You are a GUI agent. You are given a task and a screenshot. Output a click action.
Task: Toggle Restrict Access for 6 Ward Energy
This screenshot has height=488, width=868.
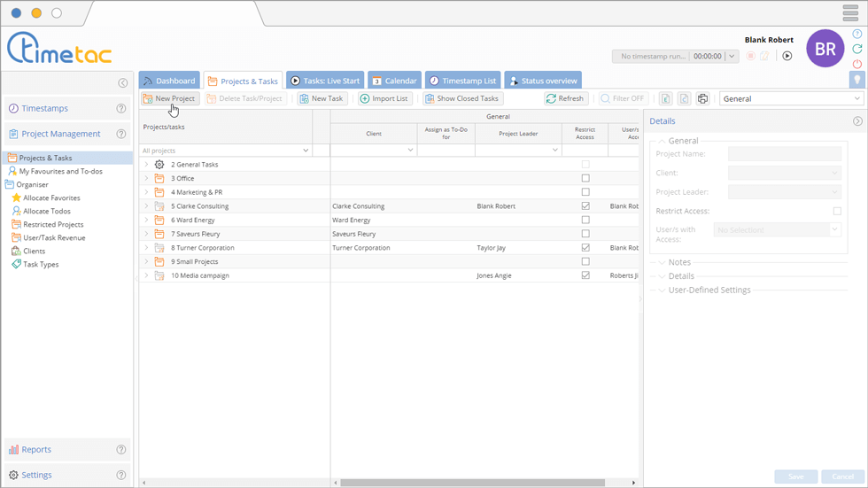click(585, 220)
